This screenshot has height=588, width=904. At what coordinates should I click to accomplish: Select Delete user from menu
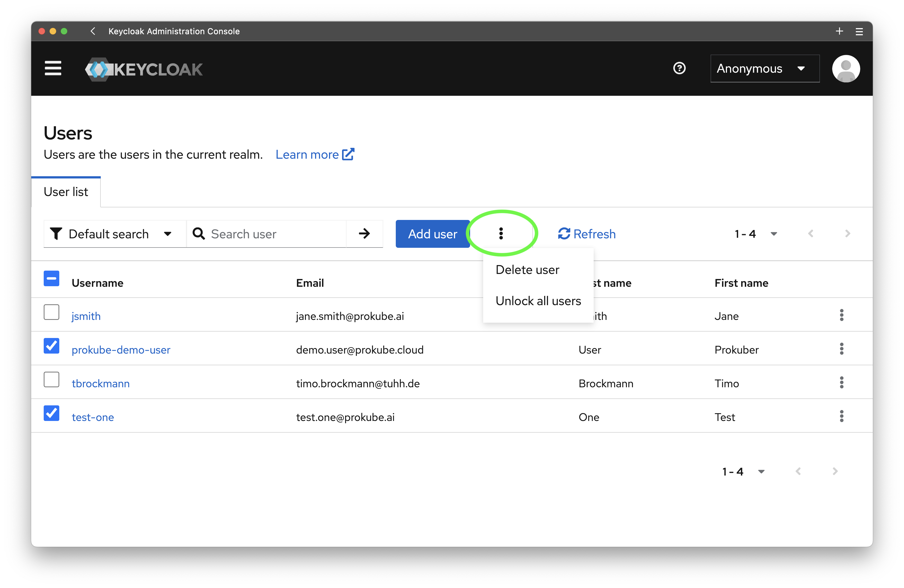pos(527,270)
